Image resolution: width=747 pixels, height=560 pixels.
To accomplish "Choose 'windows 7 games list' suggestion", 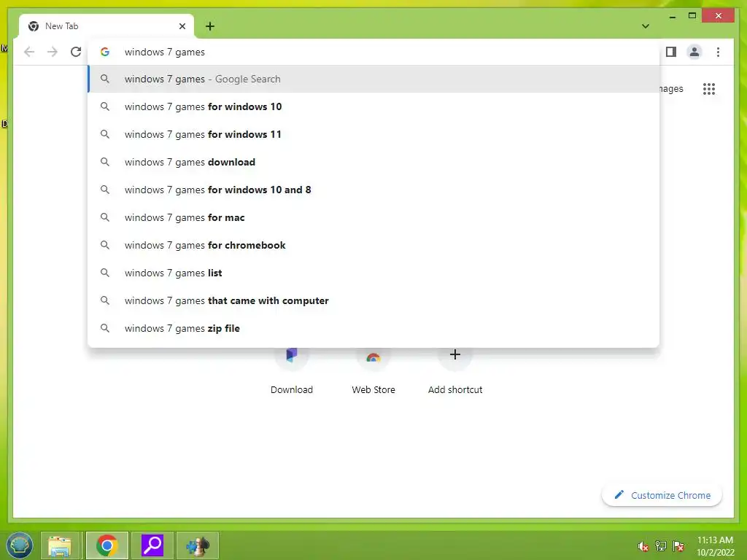I will [x=374, y=273].
